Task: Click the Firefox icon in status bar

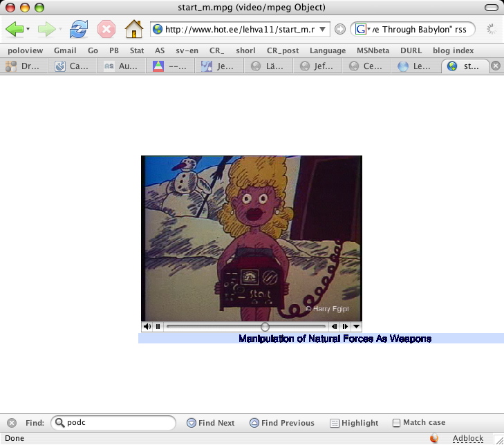Action: (x=434, y=438)
